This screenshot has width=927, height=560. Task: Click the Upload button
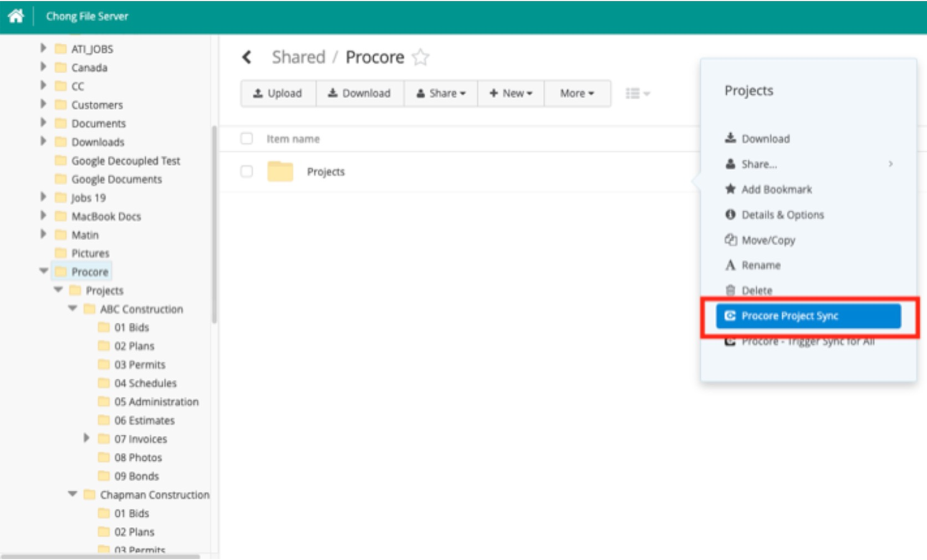(x=278, y=93)
